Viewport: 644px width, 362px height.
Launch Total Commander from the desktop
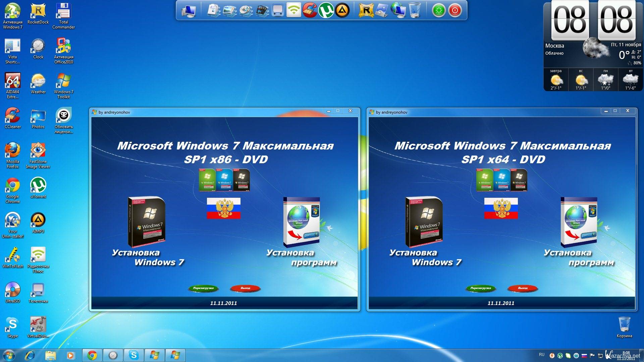point(63,16)
